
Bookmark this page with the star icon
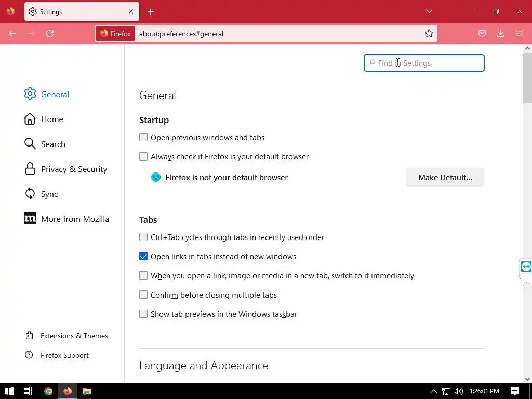(x=429, y=34)
